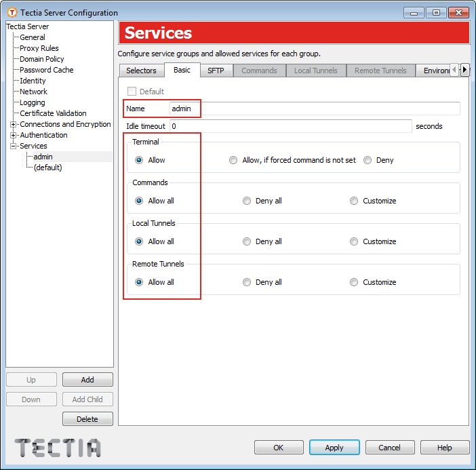Select Commands Allow all option
This screenshot has width=476, height=470.
pos(139,201)
